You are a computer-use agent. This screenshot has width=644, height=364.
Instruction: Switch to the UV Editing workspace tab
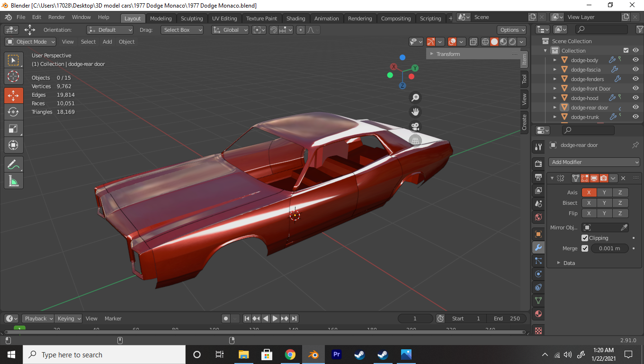click(224, 18)
